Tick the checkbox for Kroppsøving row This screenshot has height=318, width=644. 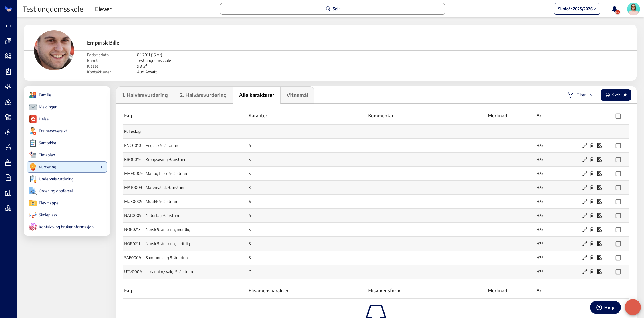click(618, 160)
